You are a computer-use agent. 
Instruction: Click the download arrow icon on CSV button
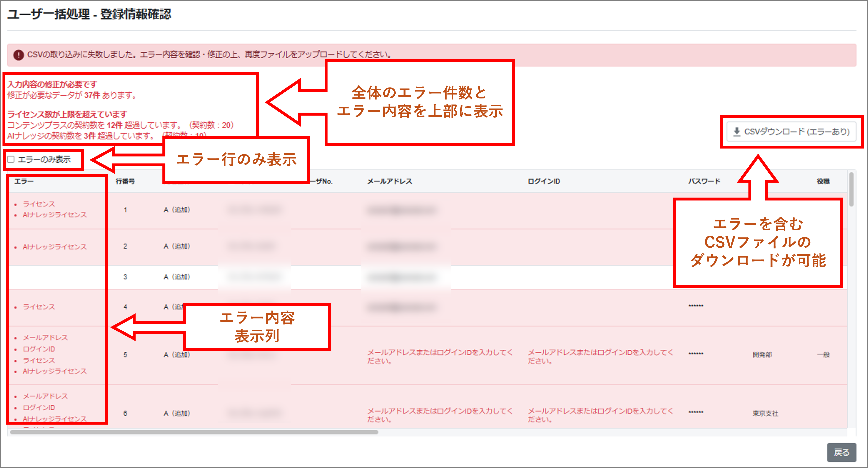pyautogui.click(x=737, y=131)
